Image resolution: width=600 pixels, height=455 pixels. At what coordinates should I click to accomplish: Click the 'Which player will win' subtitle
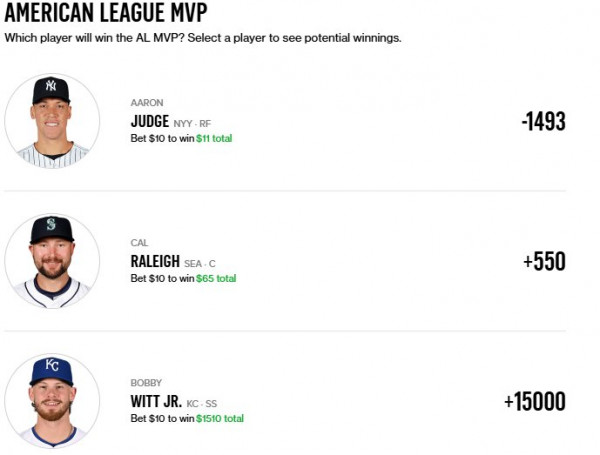(203, 38)
